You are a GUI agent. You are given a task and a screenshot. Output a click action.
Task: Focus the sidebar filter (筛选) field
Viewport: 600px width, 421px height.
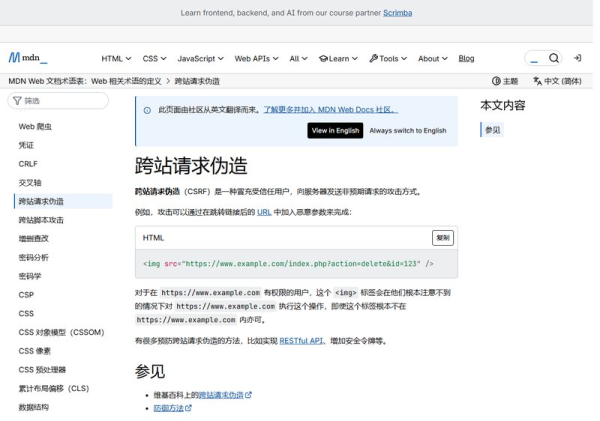[58, 101]
